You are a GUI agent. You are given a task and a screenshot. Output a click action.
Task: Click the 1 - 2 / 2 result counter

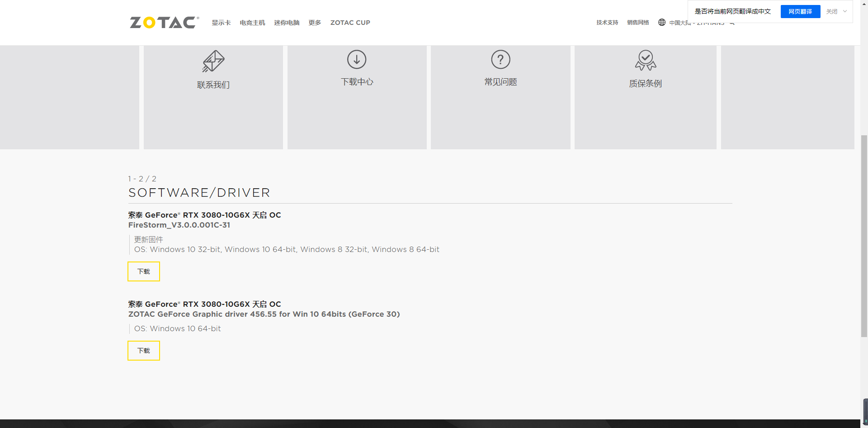pyautogui.click(x=142, y=179)
